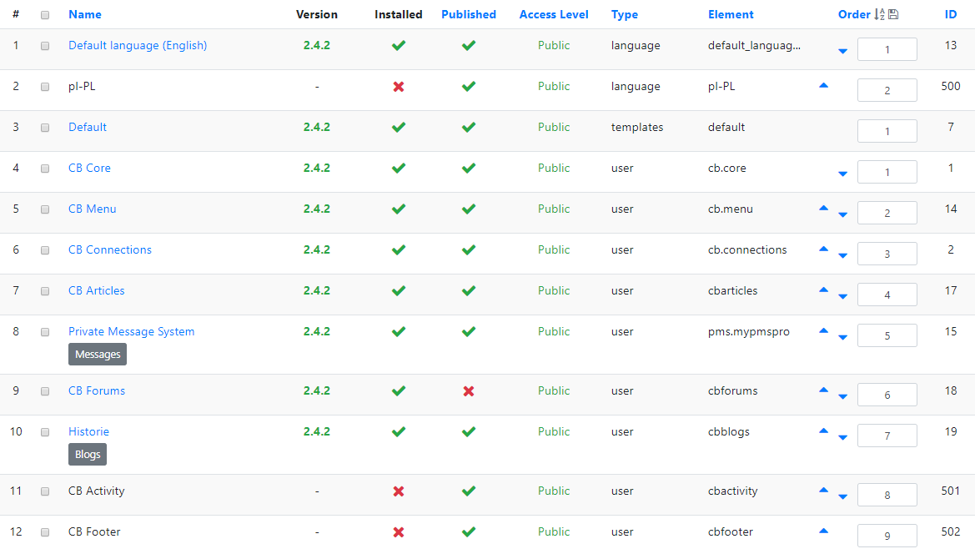Click the order field for CB Footer
The width and height of the screenshot is (980, 559).
887,536
